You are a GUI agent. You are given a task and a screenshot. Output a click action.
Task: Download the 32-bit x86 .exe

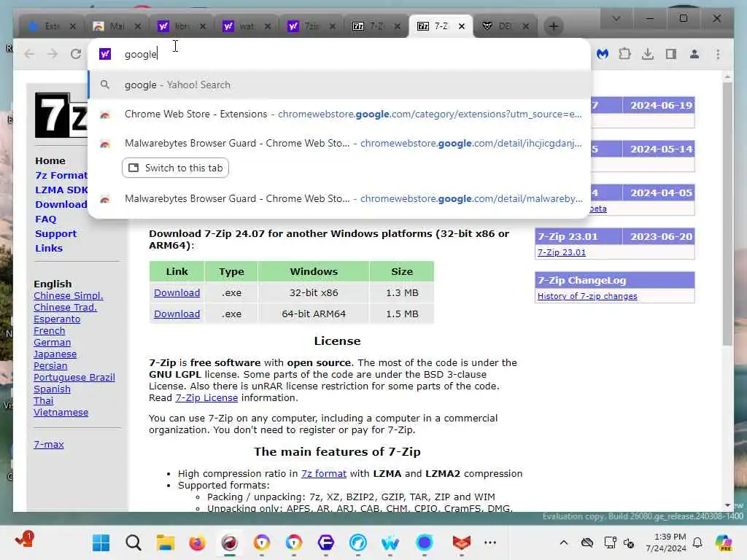point(177,293)
